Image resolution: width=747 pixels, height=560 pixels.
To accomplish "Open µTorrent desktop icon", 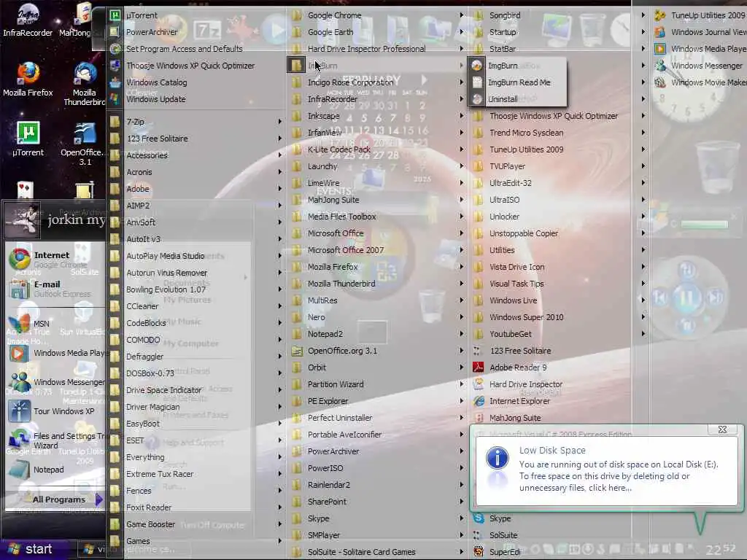I will pos(28,139).
